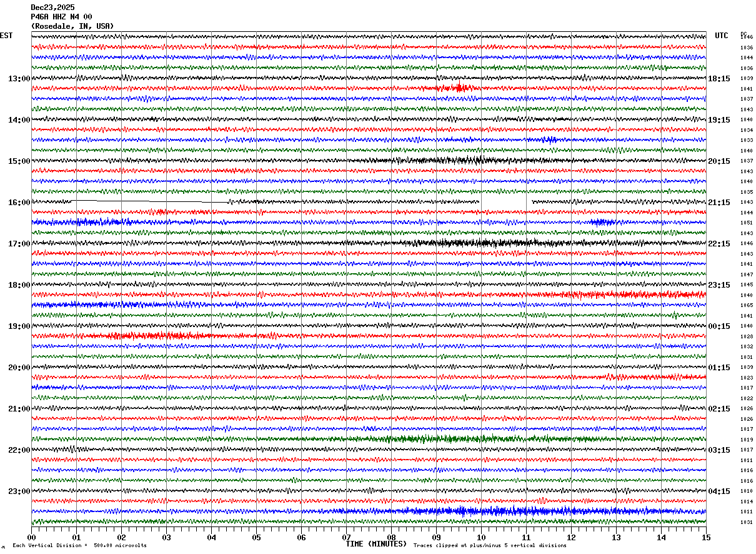Image resolution: width=756 pixels, height=554 pixels.
Task: Click the 18:00 EST row label
Action: 19,285
